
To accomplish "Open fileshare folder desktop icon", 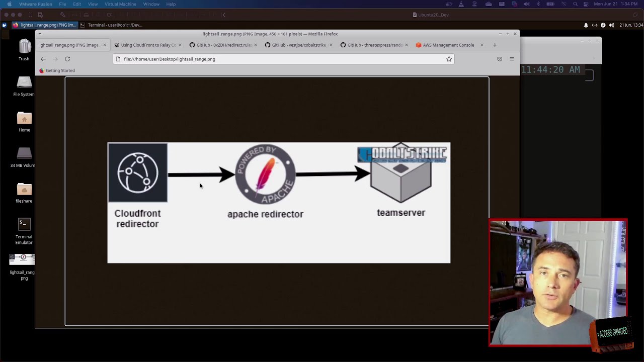I will click(x=24, y=193).
